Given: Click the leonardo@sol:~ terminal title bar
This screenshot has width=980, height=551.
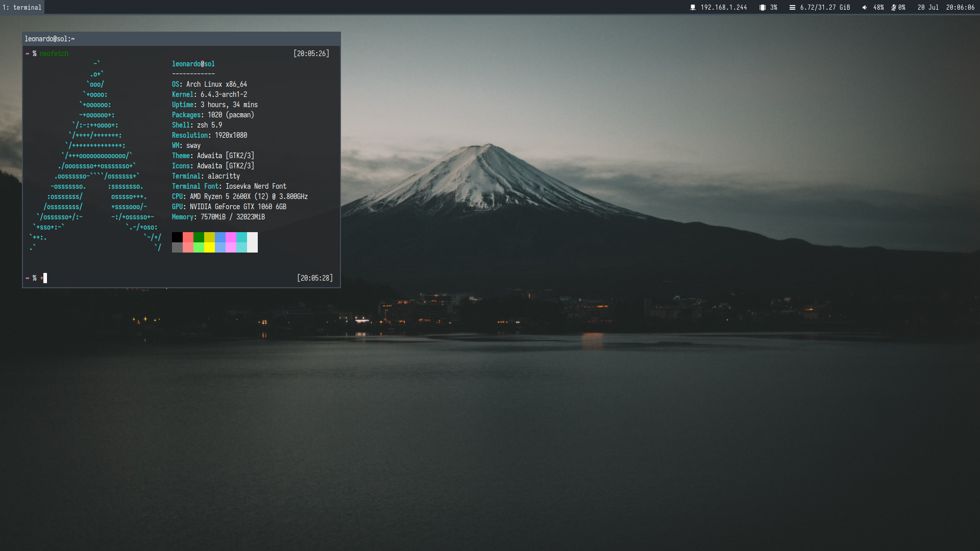Looking at the screenshot, I should (181, 39).
